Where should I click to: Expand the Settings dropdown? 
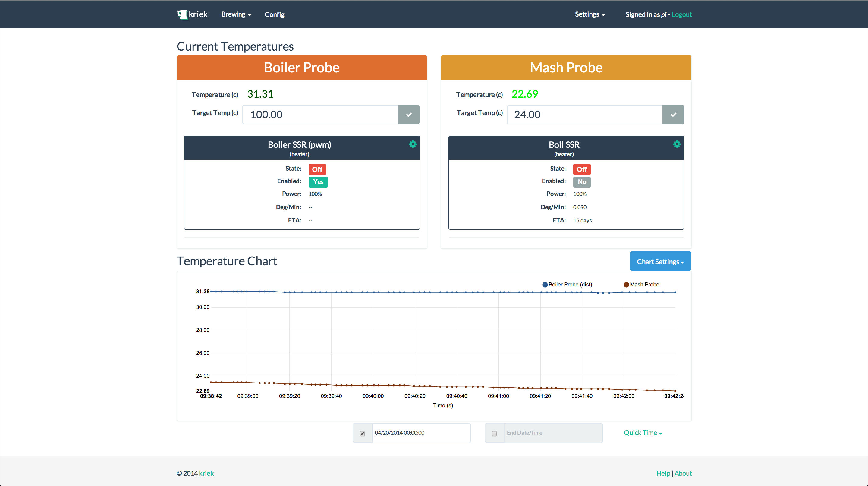tap(590, 14)
